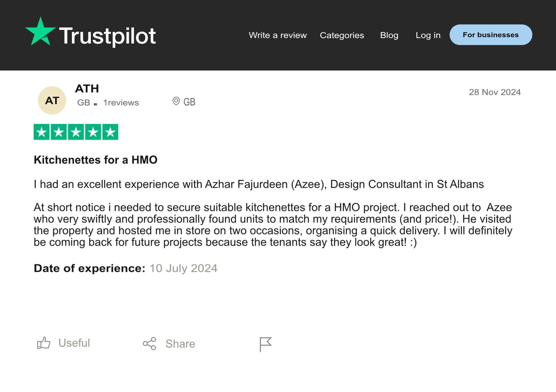Viewport: 556px width, 392px height.
Task: Click the Trustpilot green star logo
Action: (x=40, y=32)
